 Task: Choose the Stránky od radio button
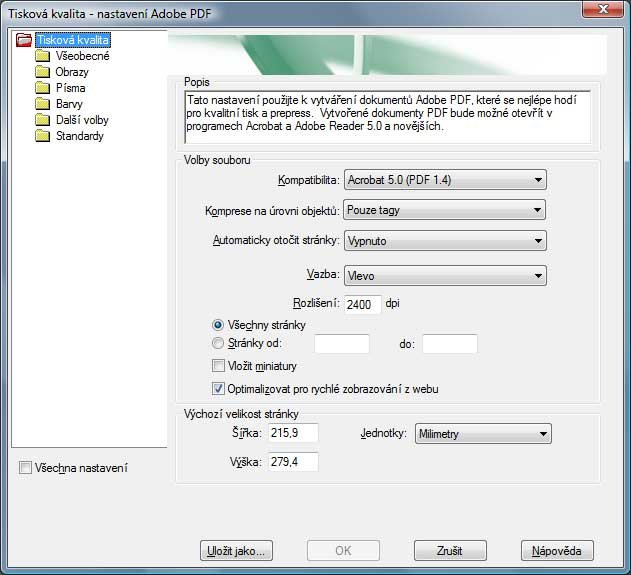[219, 343]
